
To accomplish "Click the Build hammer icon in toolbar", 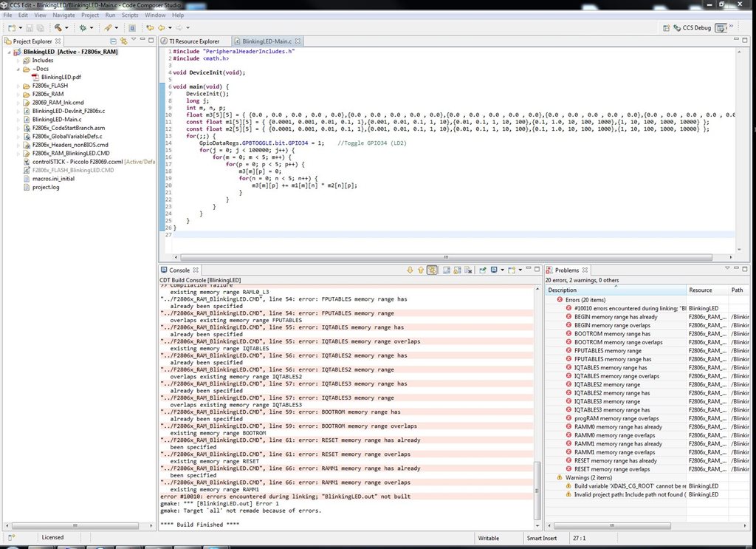I will [58, 28].
